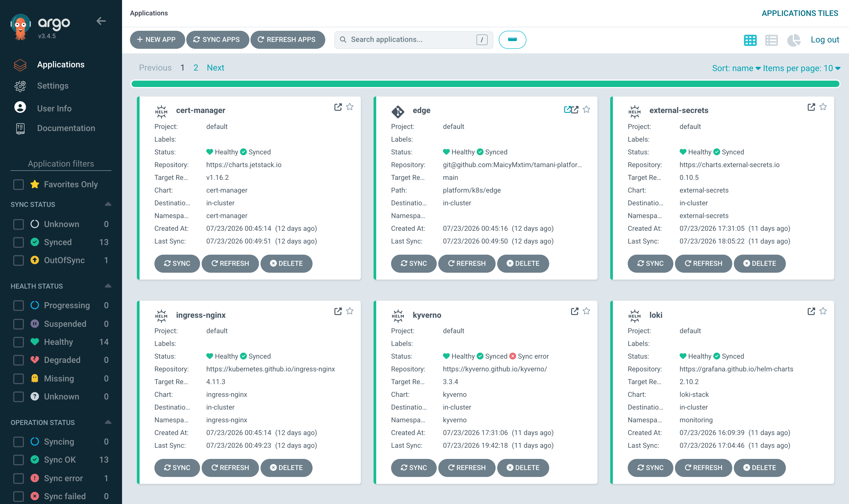Screen dimensions: 849x504
Task: Click the Helm icon on loki card
Action: coord(634,316)
